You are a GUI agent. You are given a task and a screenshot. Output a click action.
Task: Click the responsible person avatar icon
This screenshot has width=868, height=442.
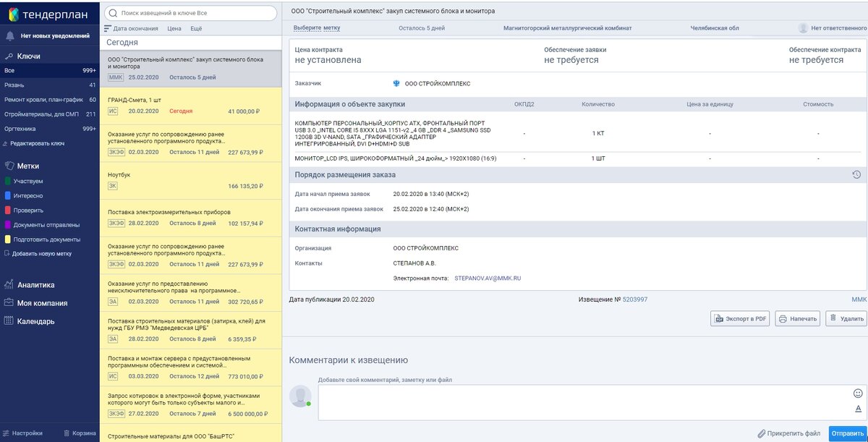(x=803, y=28)
